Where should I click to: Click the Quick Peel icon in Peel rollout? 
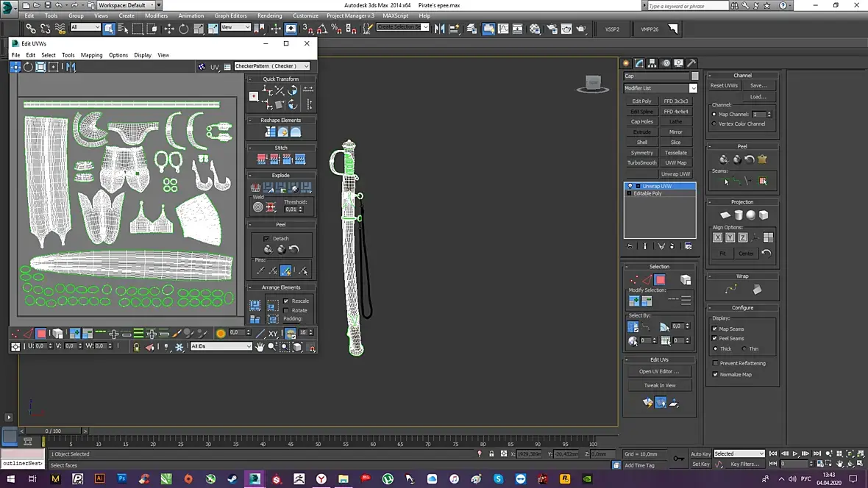pos(268,250)
